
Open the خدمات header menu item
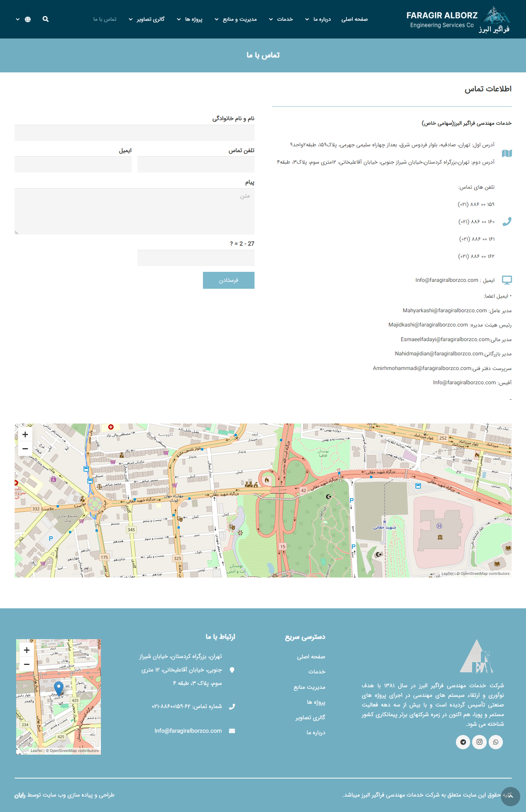(285, 19)
